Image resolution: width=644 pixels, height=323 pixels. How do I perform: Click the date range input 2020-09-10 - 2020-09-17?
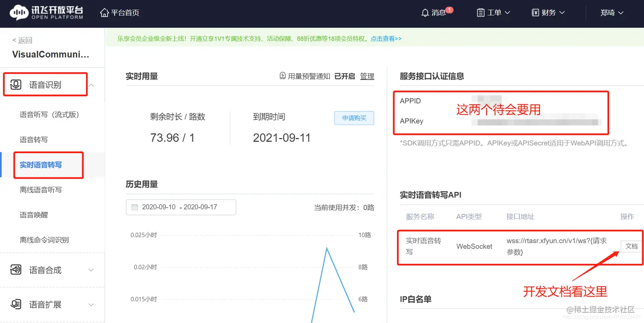pos(181,207)
